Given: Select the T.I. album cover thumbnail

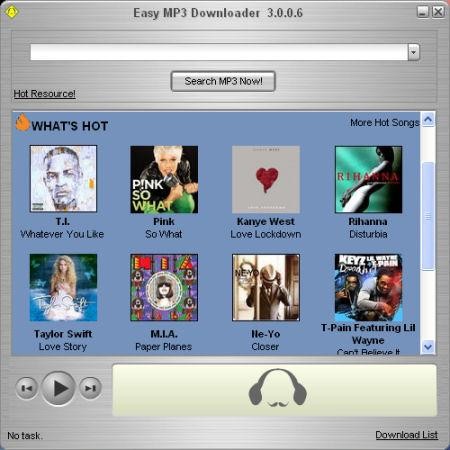Looking at the screenshot, I should pos(63,179).
